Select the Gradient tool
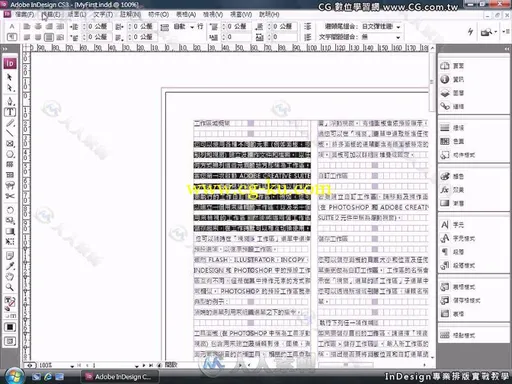The width and height of the screenshot is (512, 384). pyautogui.click(x=10, y=231)
